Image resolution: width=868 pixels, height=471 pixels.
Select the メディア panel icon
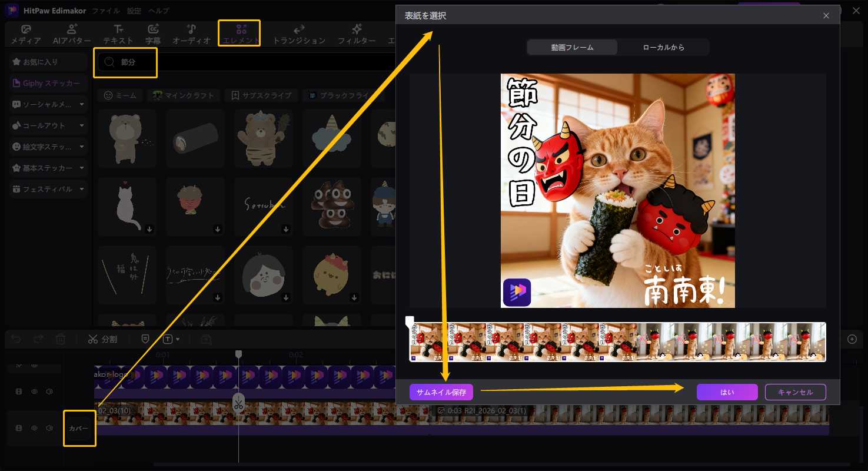tap(26, 34)
